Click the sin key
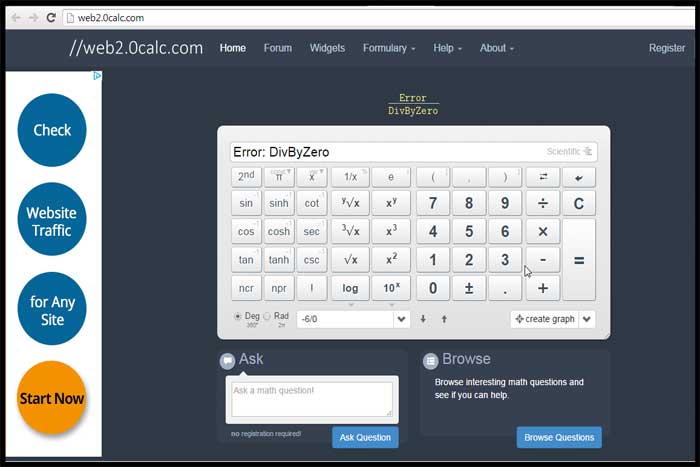Image resolution: width=700 pixels, height=467 pixels. [x=246, y=204]
